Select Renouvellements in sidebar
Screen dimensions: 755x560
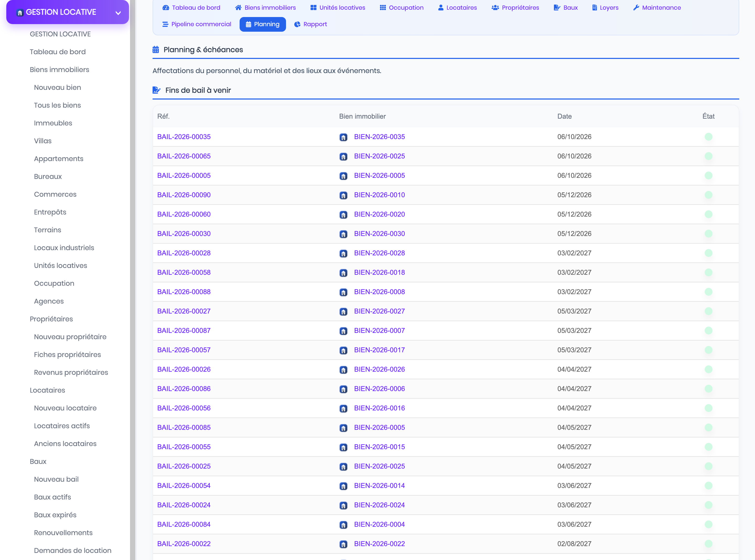(x=63, y=533)
